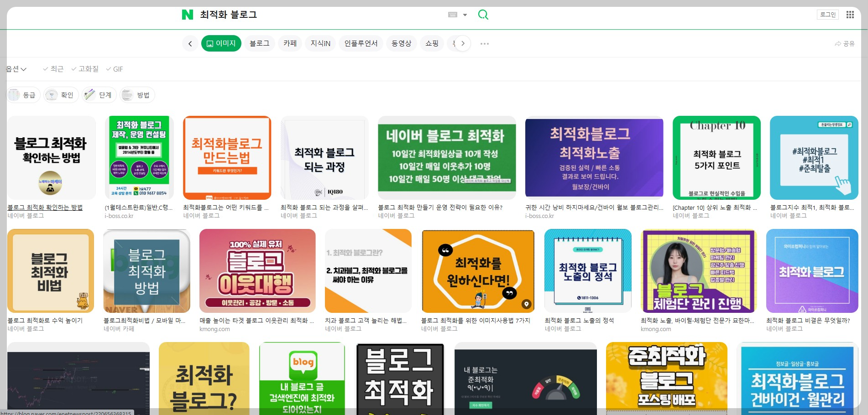The height and width of the screenshot is (415, 868).
Task: Toggle the GIF filter
Action: [115, 69]
